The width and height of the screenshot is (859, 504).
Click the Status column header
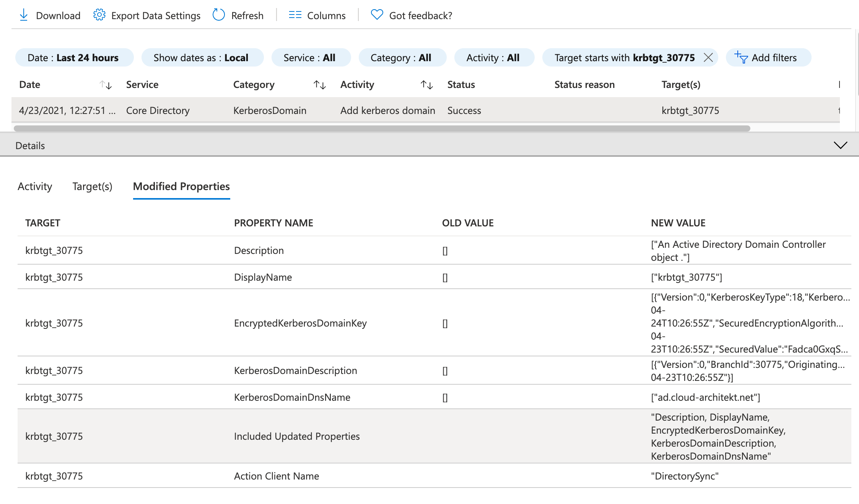(x=461, y=85)
